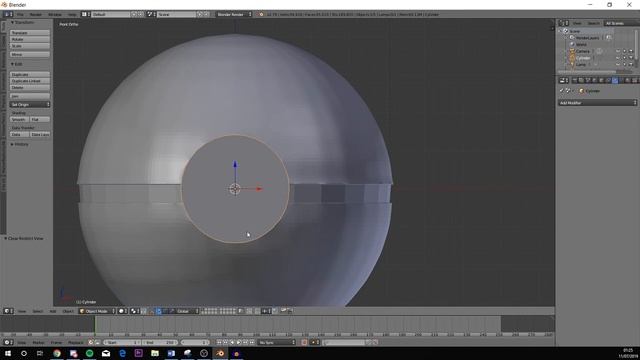Set shading to Flat
This screenshot has height=360, width=640.
click(x=40, y=119)
